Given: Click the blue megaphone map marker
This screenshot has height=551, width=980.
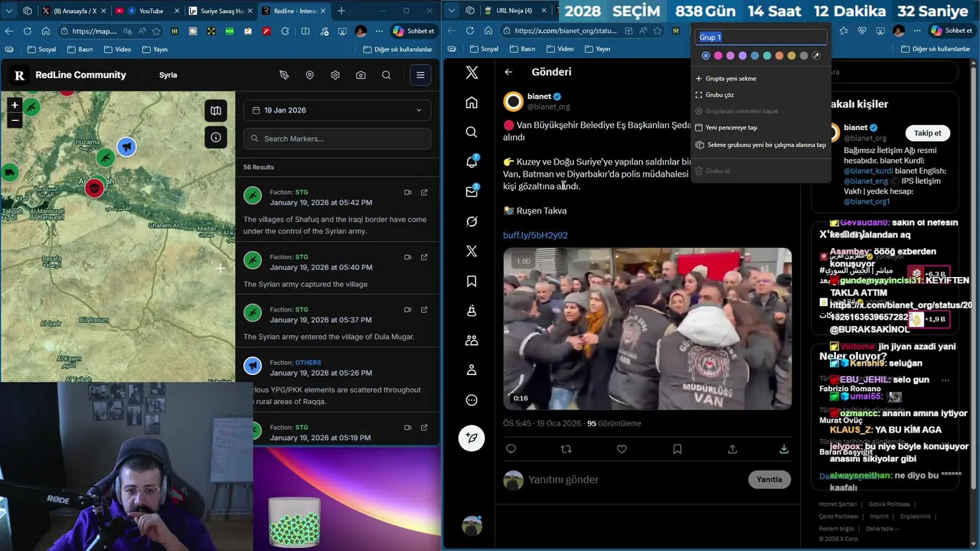Looking at the screenshot, I should pyautogui.click(x=126, y=146).
